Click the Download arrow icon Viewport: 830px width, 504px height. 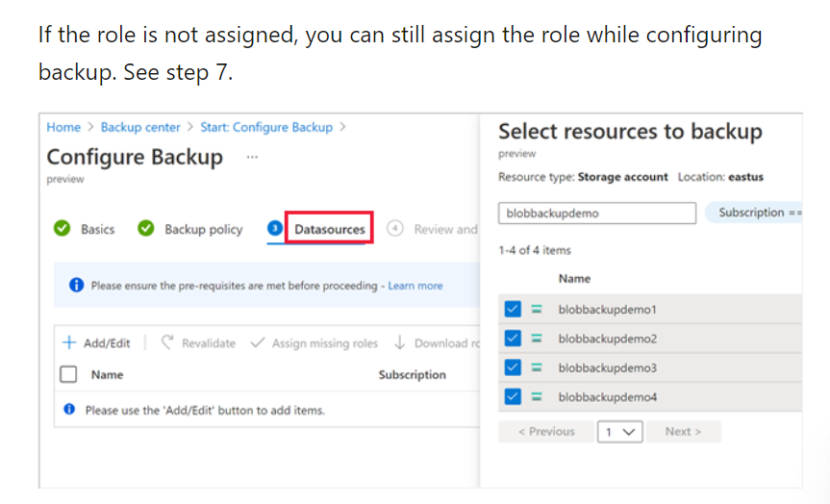(x=399, y=343)
